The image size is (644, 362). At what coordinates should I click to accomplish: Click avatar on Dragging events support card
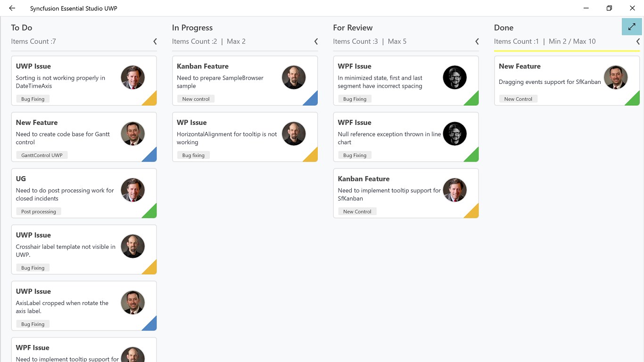coord(616,77)
